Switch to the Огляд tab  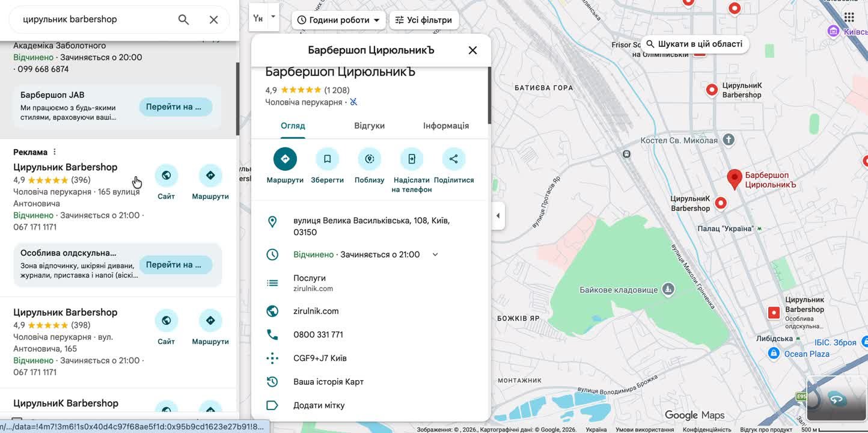293,126
